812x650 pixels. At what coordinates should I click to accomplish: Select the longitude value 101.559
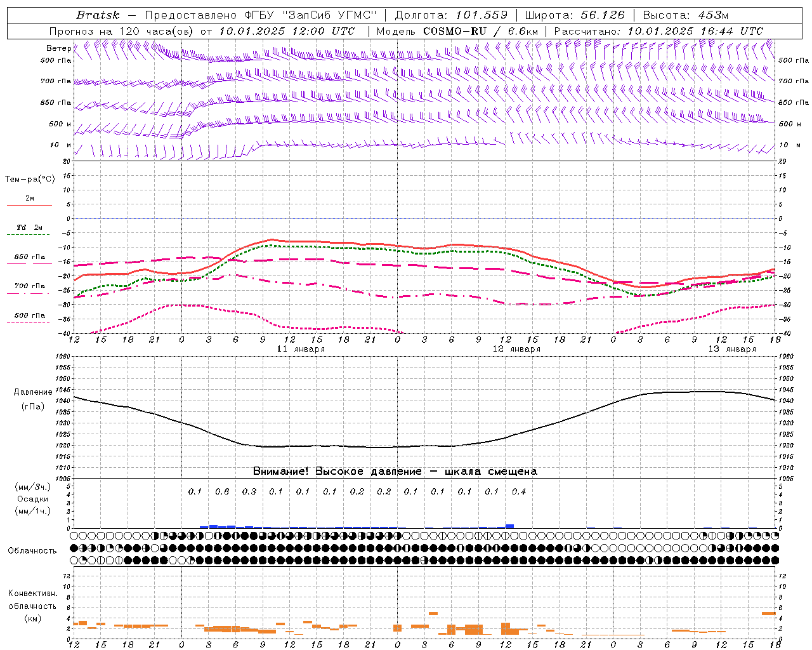pyautogui.click(x=481, y=15)
